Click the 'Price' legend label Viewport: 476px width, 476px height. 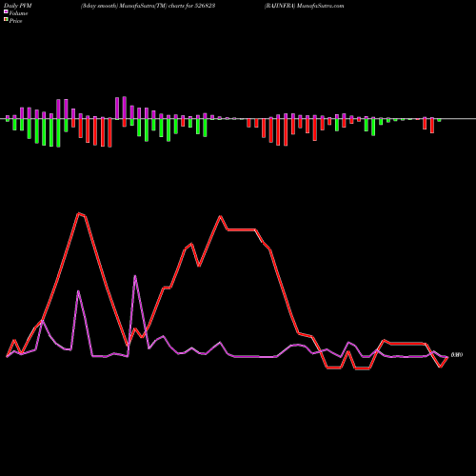click(15, 21)
